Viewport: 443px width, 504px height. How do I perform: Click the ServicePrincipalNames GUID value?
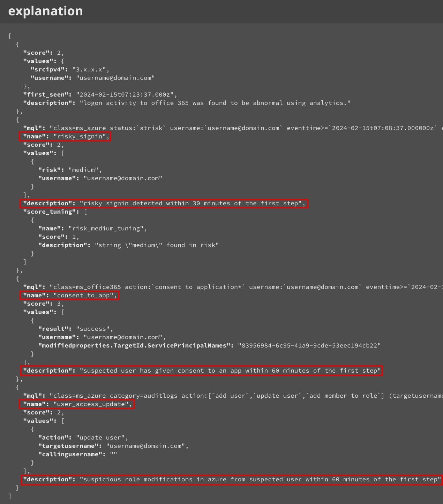(309, 345)
